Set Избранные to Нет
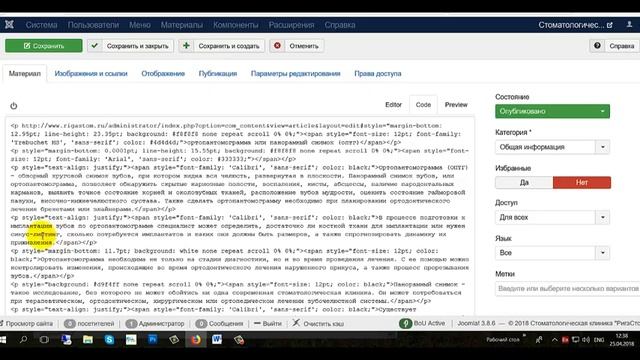 pyautogui.click(x=582, y=182)
